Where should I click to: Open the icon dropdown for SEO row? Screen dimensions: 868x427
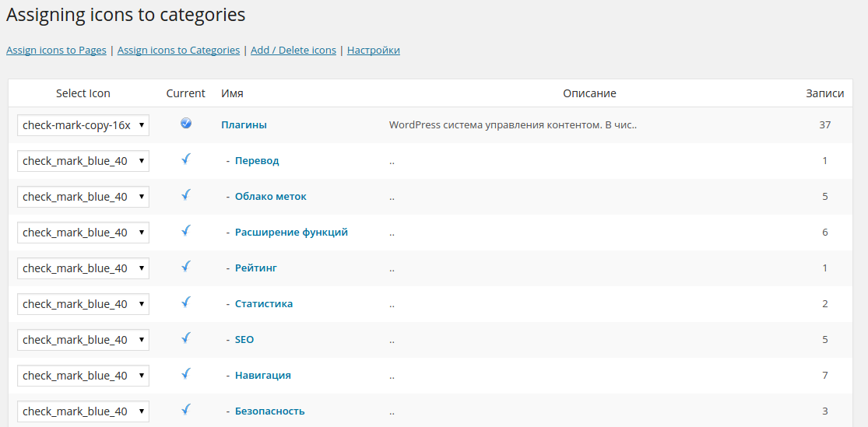coord(83,340)
